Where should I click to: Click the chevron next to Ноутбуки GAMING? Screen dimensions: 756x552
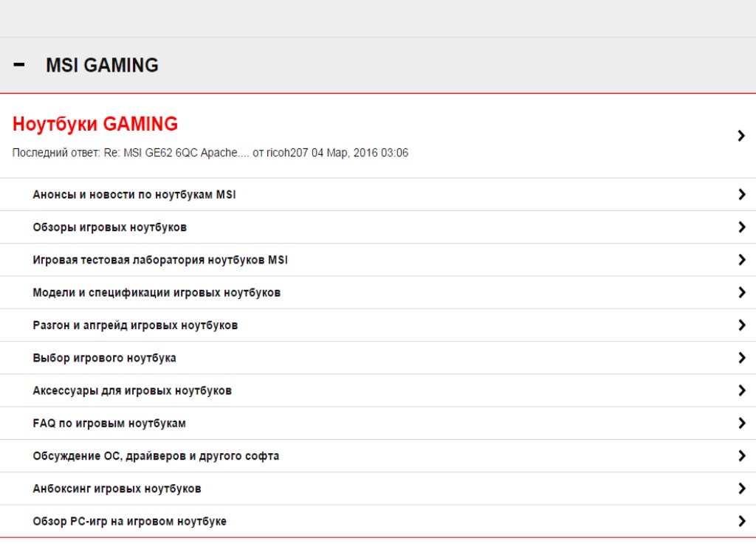tap(741, 136)
